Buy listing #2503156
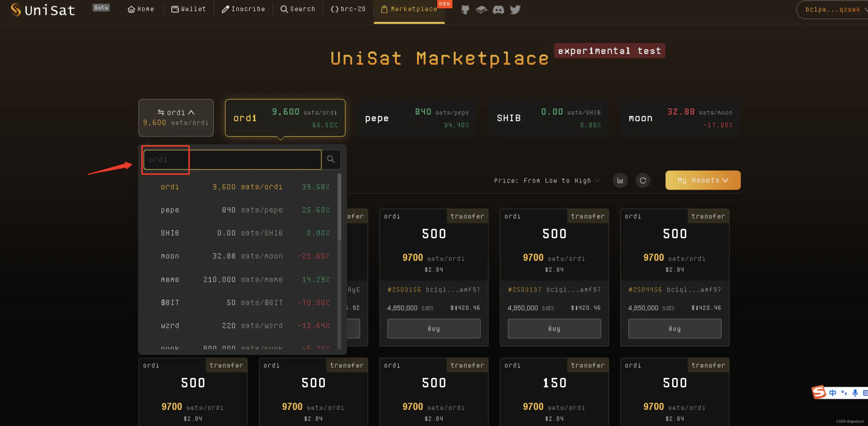The height and width of the screenshot is (426, 868). click(x=434, y=329)
